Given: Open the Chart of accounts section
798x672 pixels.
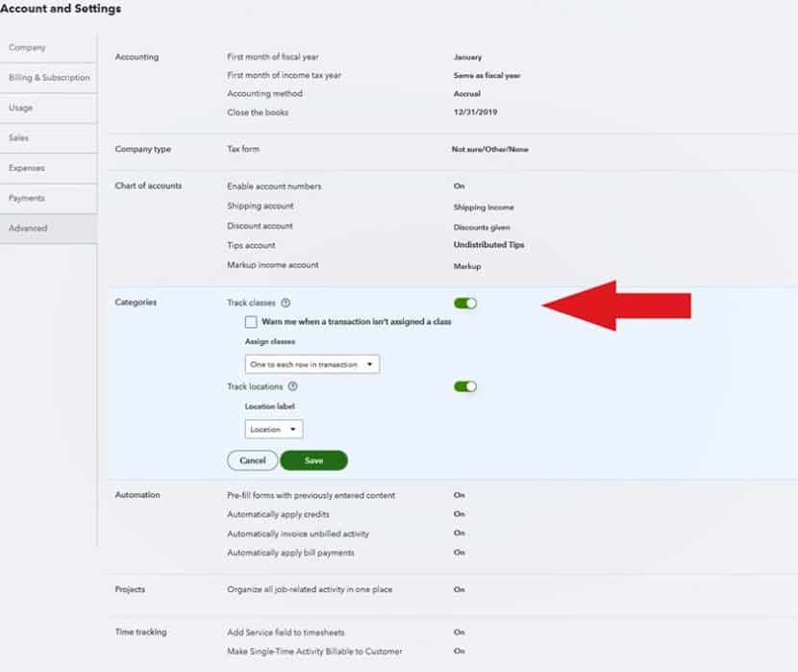Looking at the screenshot, I should [149, 186].
